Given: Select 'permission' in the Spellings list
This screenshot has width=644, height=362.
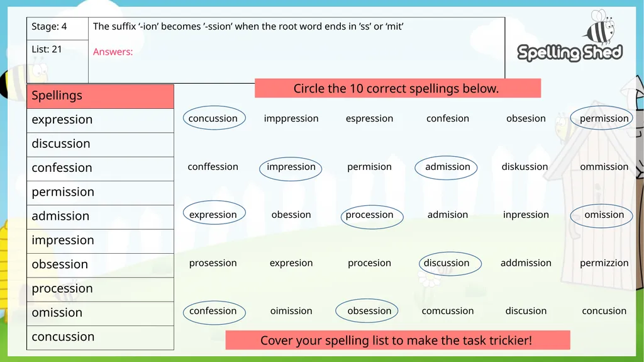Looking at the screenshot, I should pyautogui.click(x=100, y=193).
